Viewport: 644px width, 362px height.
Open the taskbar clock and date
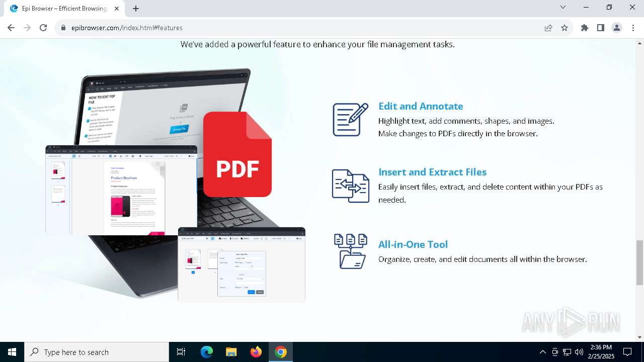point(601,352)
